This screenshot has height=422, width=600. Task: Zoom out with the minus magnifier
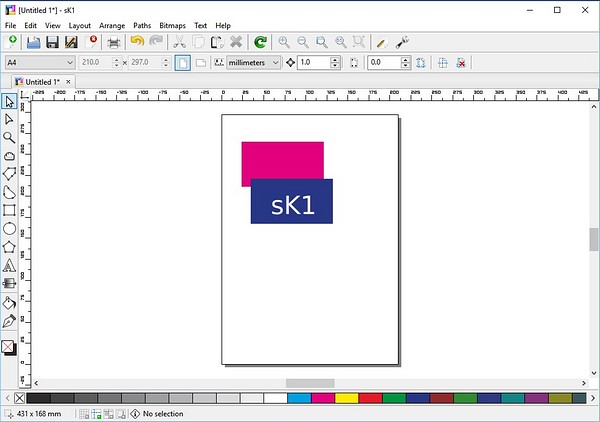[303, 42]
